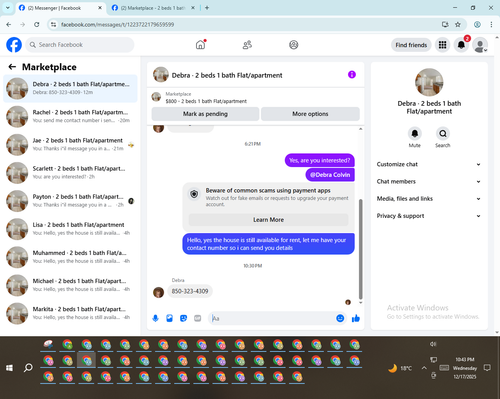
Task: Open Michael conversation in list
Action: pyautogui.click(x=70, y=285)
